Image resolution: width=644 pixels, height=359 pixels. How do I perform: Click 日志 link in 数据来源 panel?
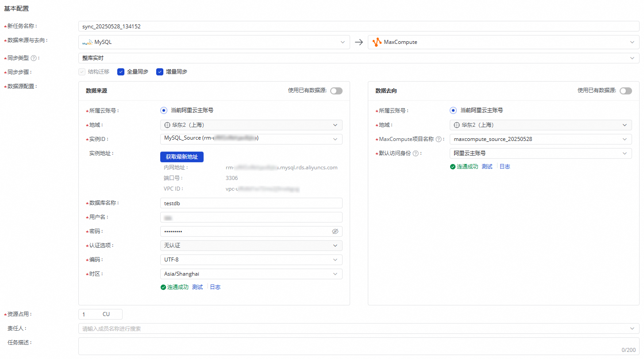point(215,287)
